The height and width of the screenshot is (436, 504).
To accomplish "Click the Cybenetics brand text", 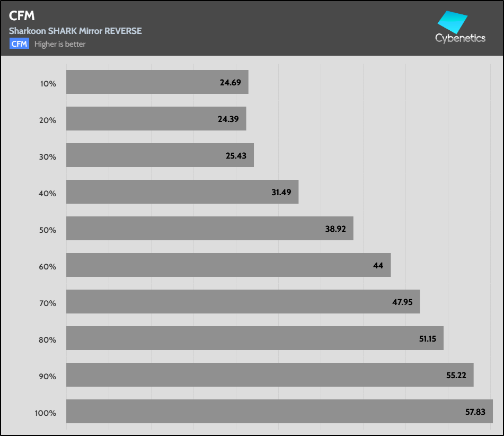I will [x=460, y=38].
